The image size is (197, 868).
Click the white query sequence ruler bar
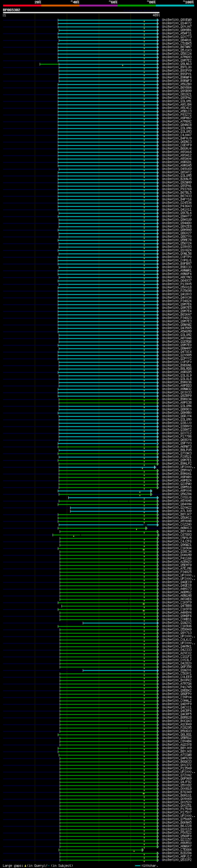[81, 13]
